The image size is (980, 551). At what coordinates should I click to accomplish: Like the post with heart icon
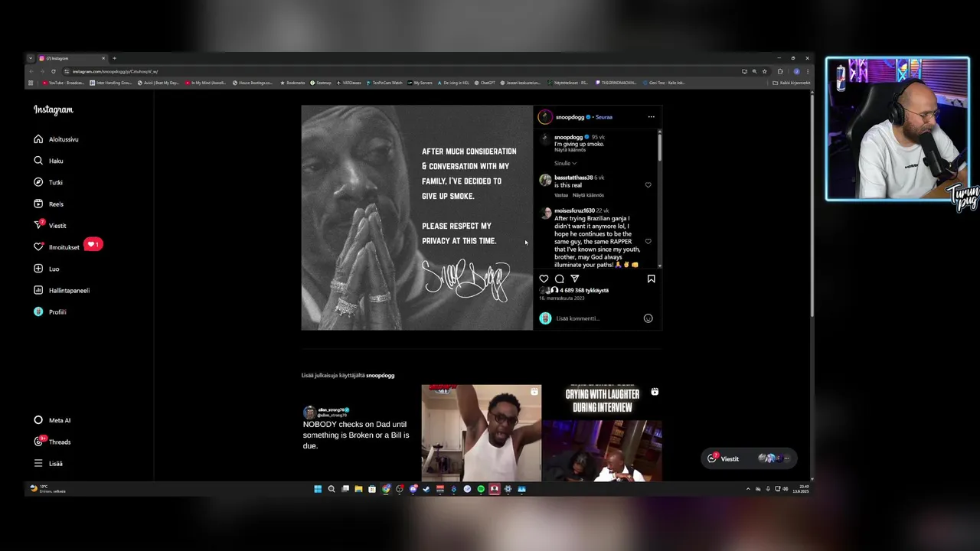coord(544,279)
